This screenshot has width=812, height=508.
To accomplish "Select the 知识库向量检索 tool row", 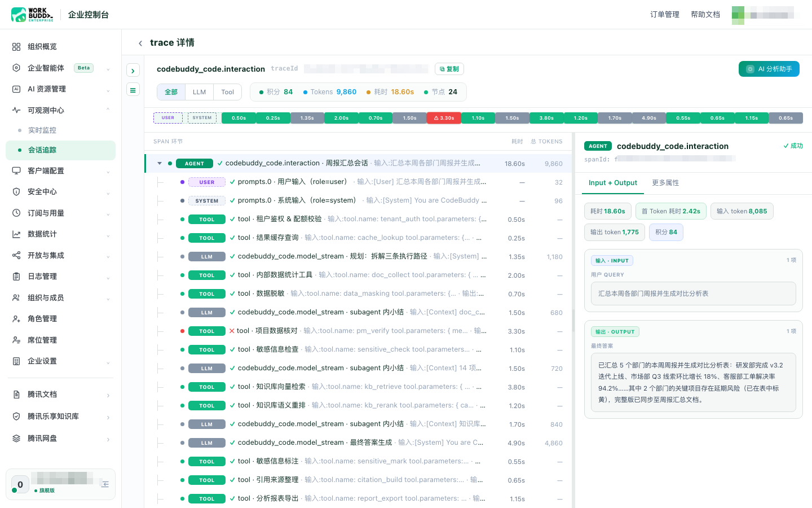I will pos(359,387).
